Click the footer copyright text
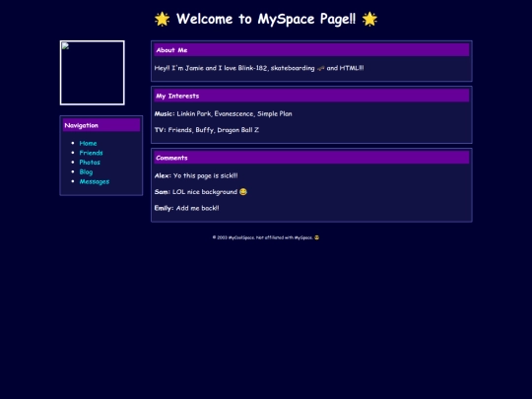 click(266, 237)
